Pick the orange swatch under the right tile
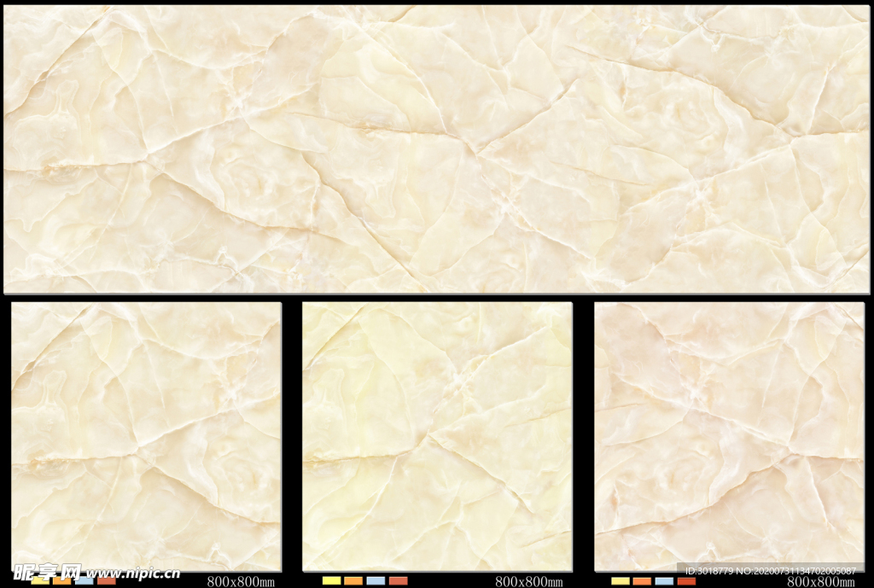The width and height of the screenshot is (874, 588). (642, 581)
